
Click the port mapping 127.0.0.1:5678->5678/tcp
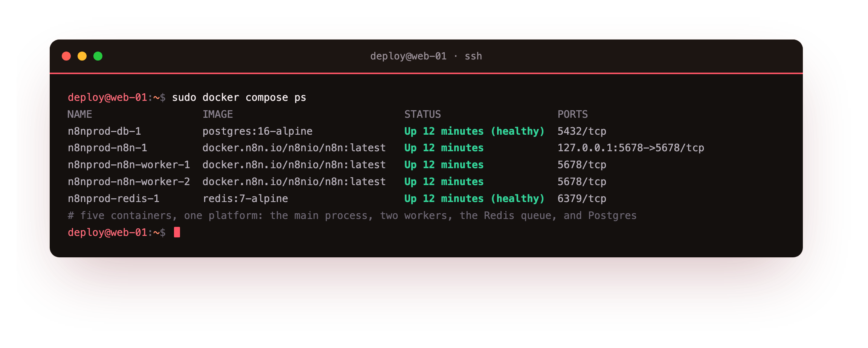[631, 148]
